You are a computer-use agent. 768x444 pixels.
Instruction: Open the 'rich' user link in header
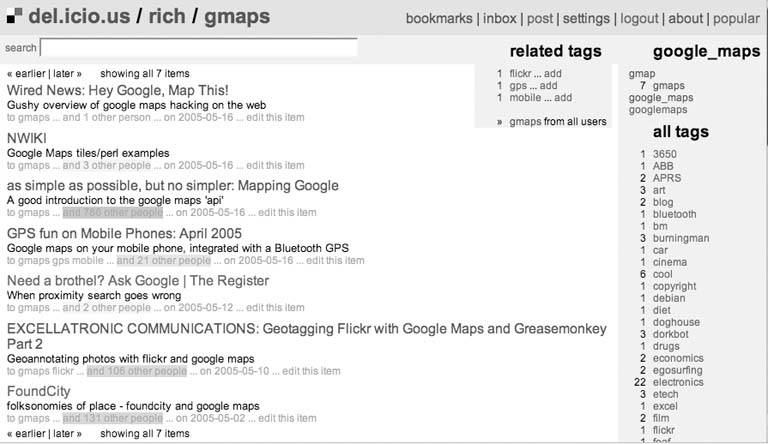167,16
